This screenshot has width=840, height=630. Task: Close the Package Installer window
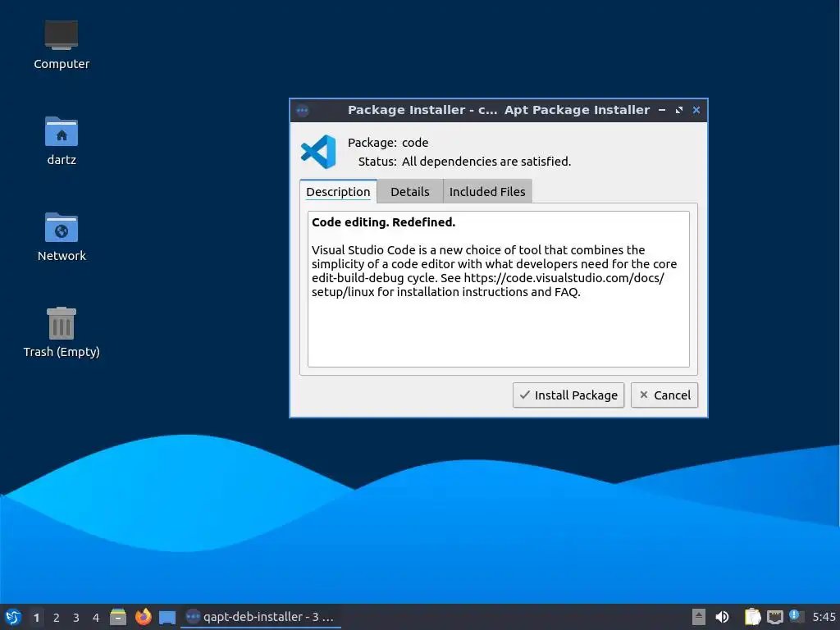tap(696, 110)
